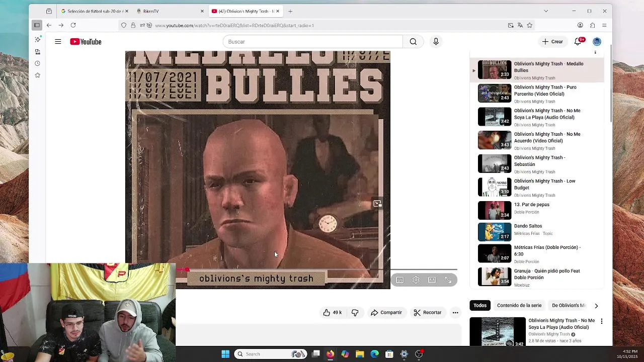Click the search magnifier button
The width and height of the screenshot is (644, 362).
pyautogui.click(x=413, y=42)
